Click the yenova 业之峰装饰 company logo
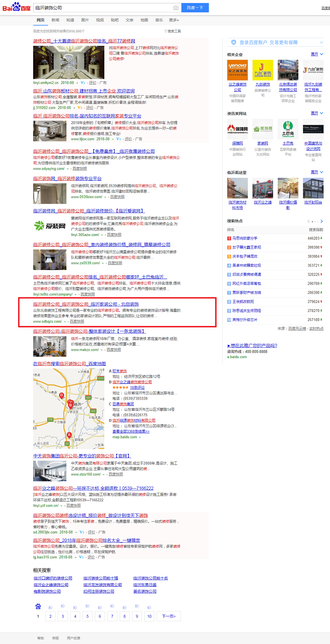330x644 pixels. (x=238, y=70)
